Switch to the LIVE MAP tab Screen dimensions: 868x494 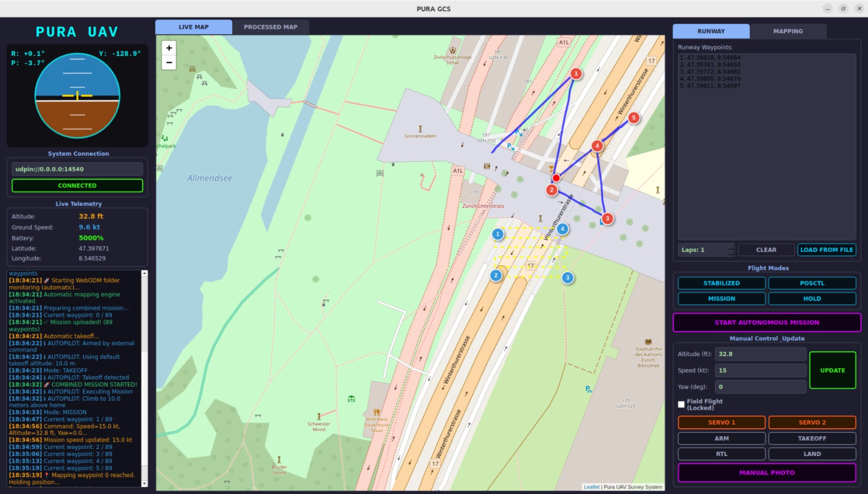tap(194, 27)
